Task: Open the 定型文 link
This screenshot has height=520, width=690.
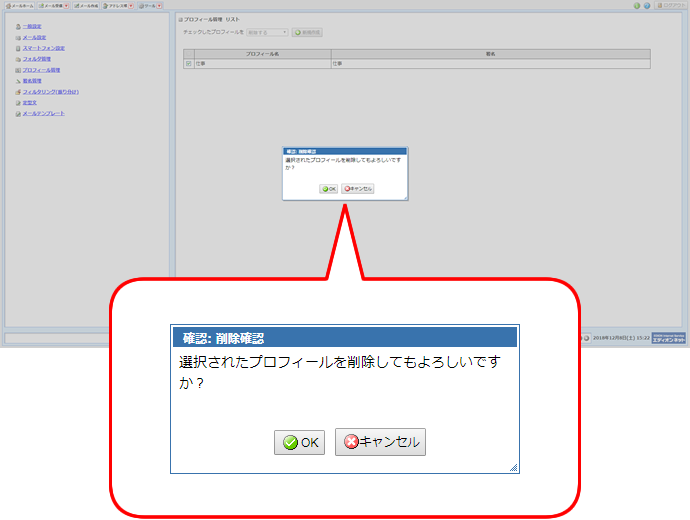Action: [x=29, y=103]
